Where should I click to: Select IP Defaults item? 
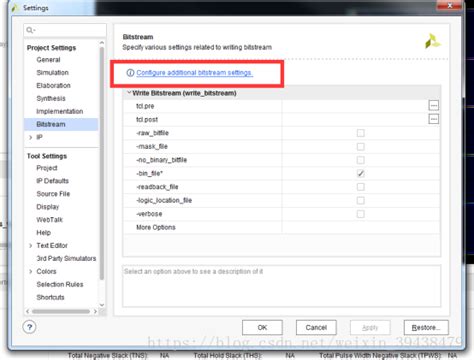click(52, 181)
